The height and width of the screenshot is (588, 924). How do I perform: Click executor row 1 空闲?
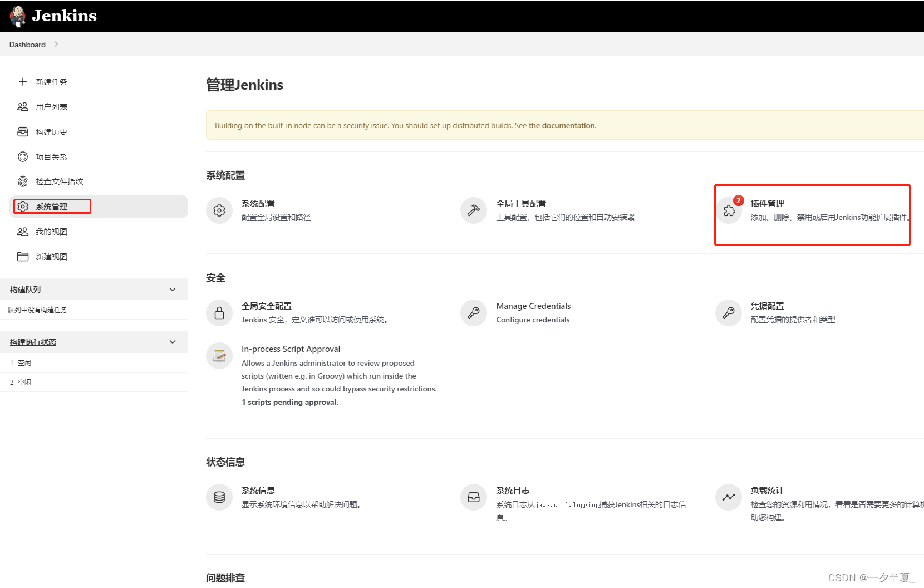(x=94, y=362)
